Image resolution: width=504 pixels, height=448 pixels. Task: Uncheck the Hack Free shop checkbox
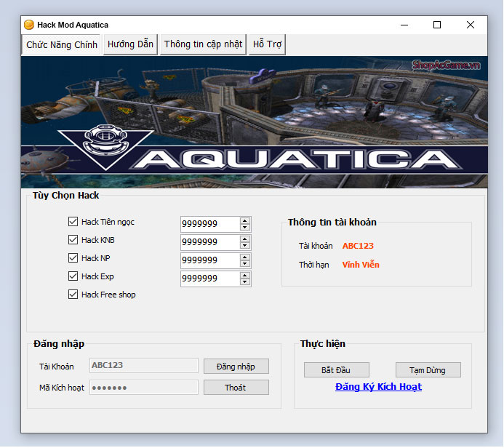point(73,295)
